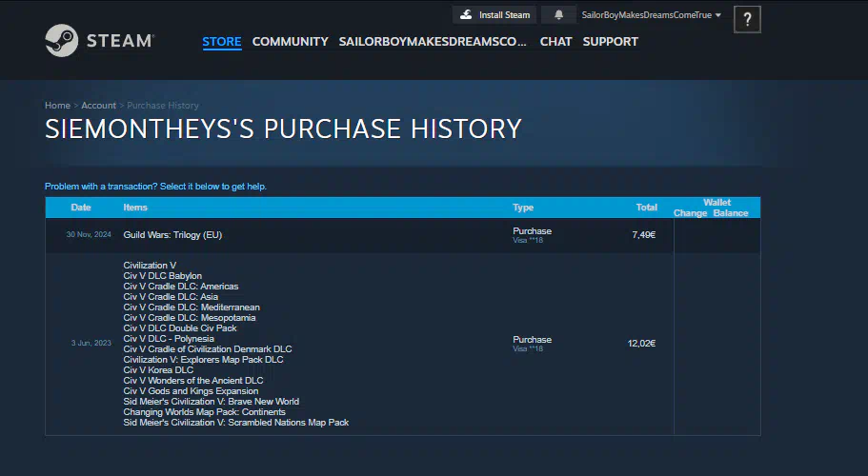The height and width of the screenshot is (476, 868).
Task: Open the STORE menu
Action: coord(222,42)
